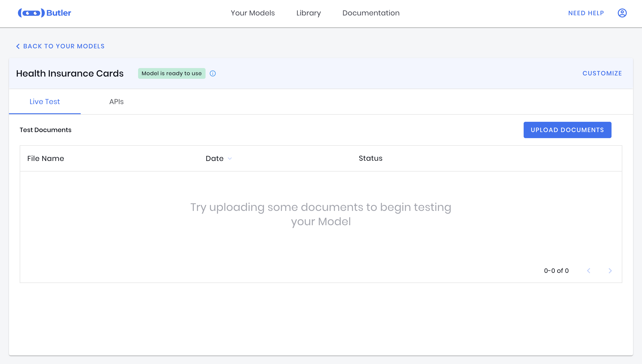This screenshot has height=364, width=642.
Task: Toggle the Date column sort arrow
Action: tap(230, 158)
